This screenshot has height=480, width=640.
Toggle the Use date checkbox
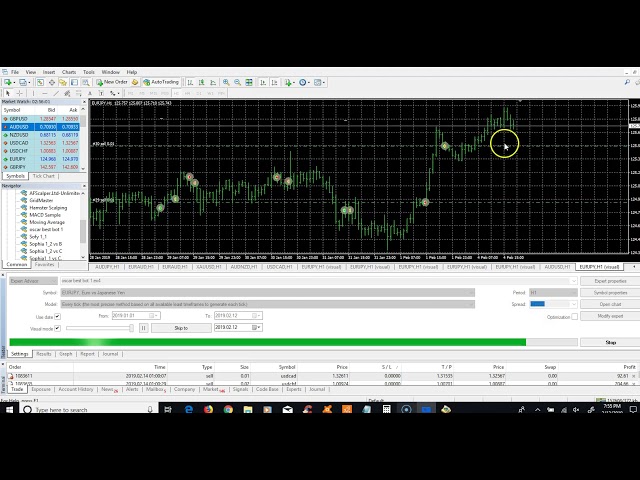58,315
